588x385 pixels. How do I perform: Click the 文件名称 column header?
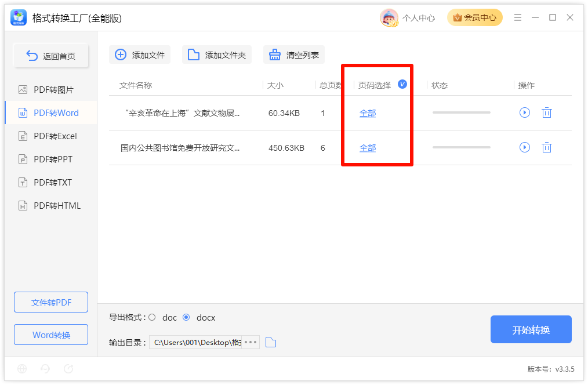136,85
